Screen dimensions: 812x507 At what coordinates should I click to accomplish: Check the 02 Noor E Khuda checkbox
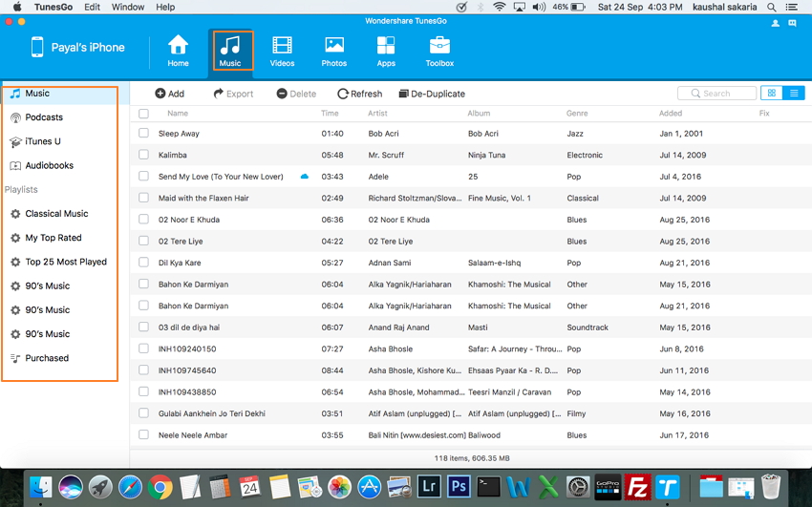pyautogui.click(x=143, y=219)
